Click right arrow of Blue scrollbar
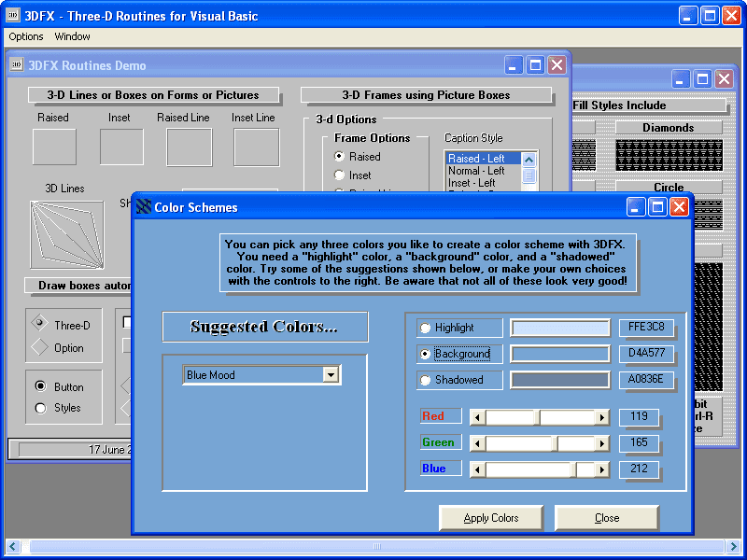 (601, 470)
